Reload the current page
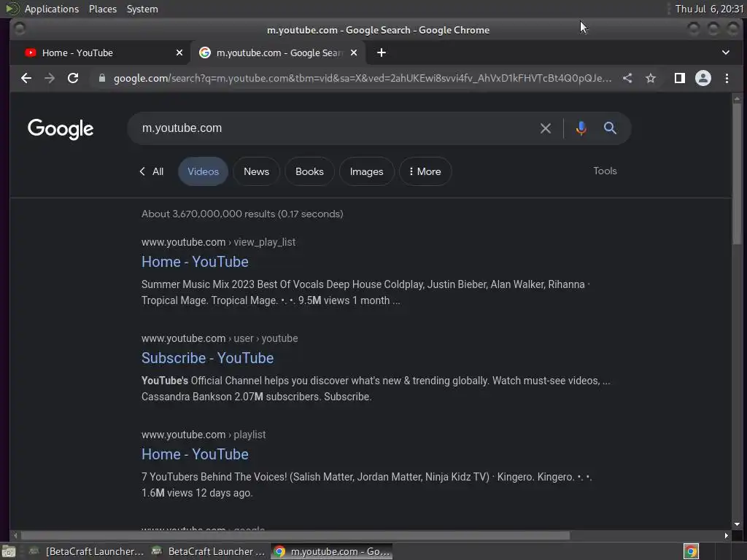 coord(73,78)
